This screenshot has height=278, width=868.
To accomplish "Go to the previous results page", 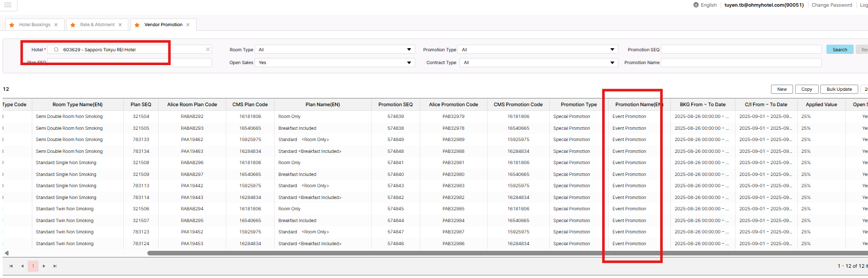I will (22, 266).
